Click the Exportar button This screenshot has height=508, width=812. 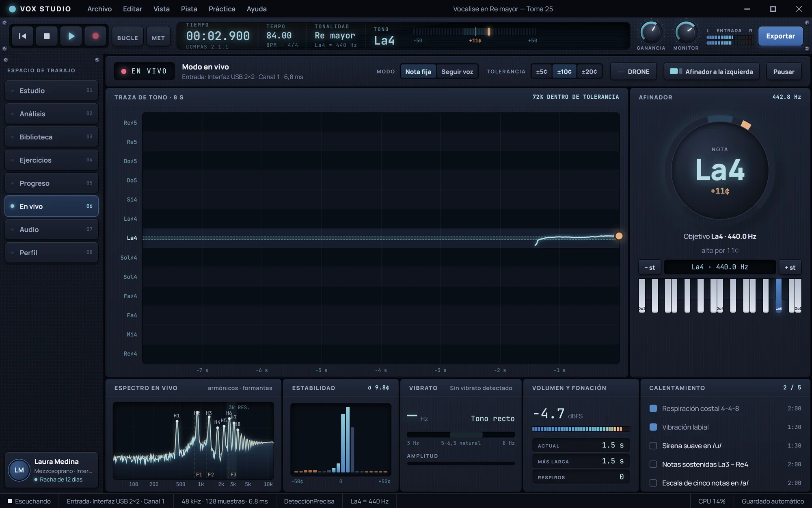[x=780, y=36]
